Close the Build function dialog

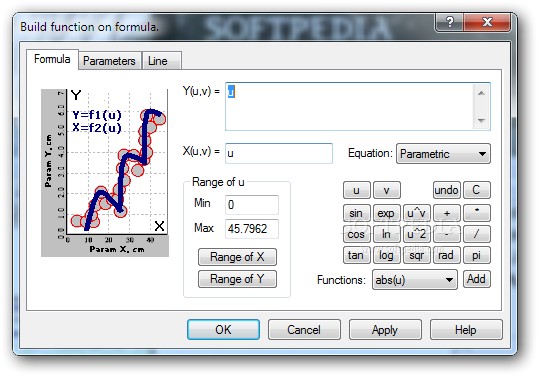487,22
